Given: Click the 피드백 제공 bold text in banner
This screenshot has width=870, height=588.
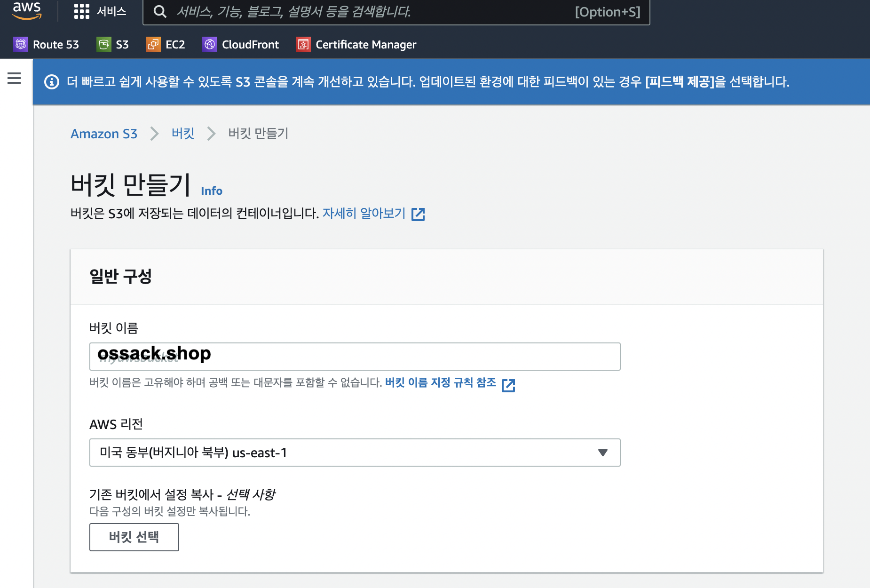Looking at the screenshot, I should 680,82.
